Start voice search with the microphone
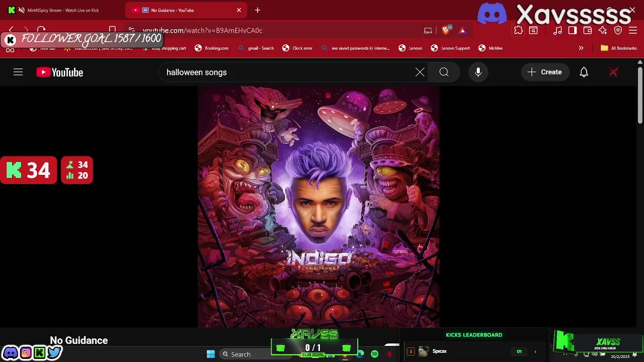Screen dimensions: 644x362 click(478, 72)
